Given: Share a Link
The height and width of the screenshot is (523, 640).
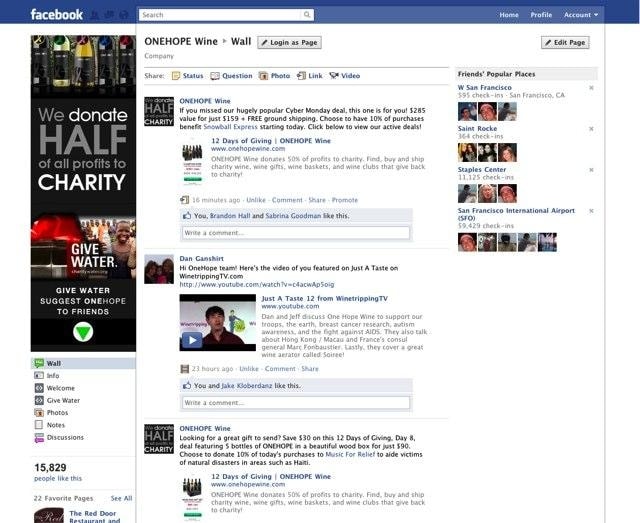Looking at the screenshot, I should click(310, 76).
